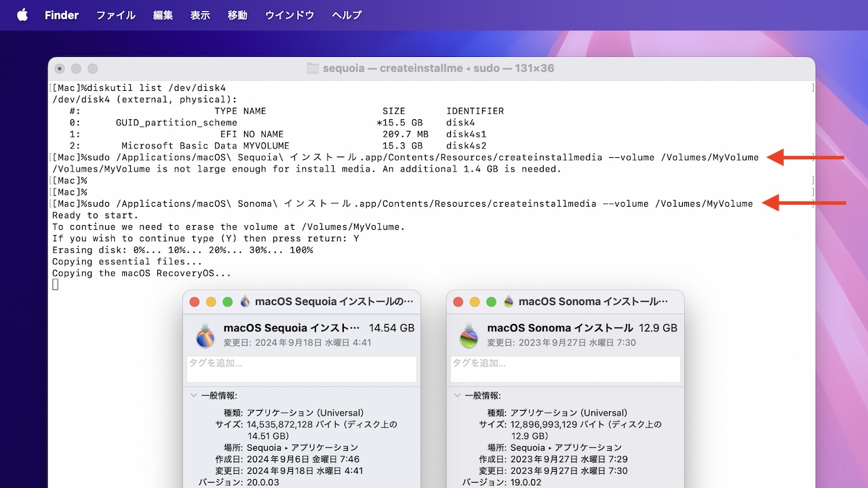Click the Sonoma version value 19.0.02
The height and width of the screenshot is (488, 868).
526,483
